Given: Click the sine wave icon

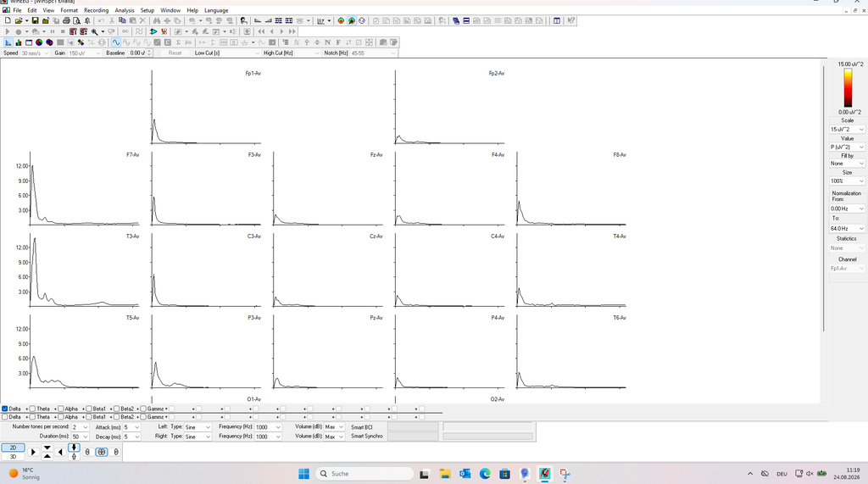Looking at the screenshot, I should (x=115, y=42).
